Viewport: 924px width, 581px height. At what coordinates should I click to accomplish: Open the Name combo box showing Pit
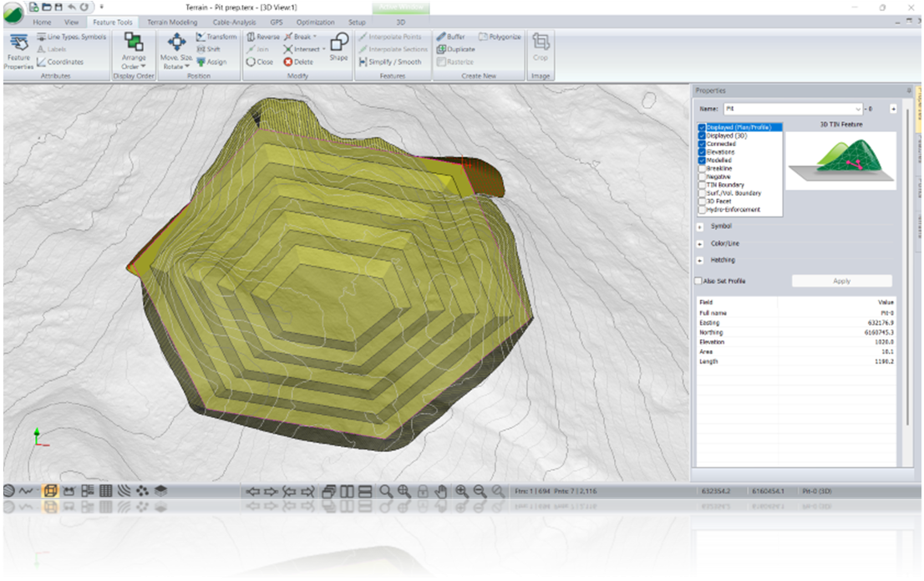pyautogui.click(x=858, y=109)
